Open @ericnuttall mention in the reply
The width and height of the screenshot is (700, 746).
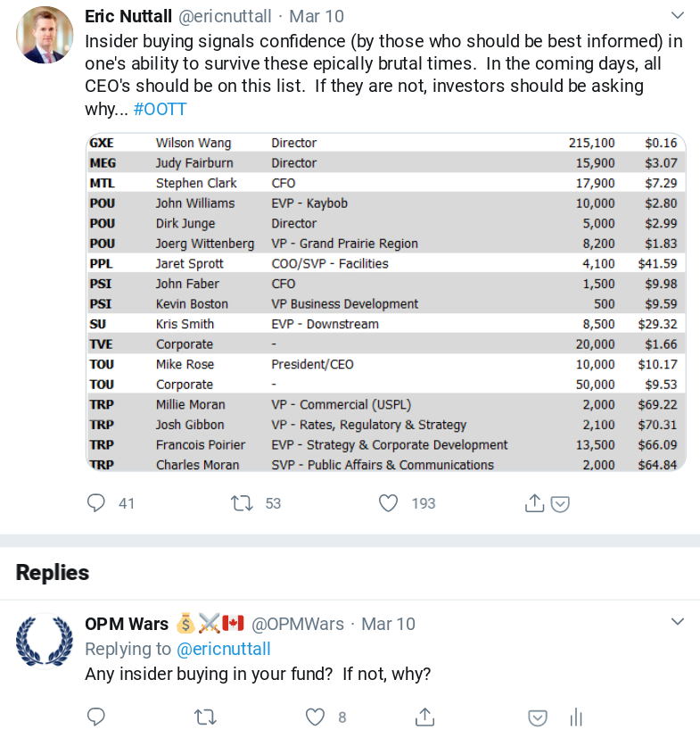coord(224,649)
